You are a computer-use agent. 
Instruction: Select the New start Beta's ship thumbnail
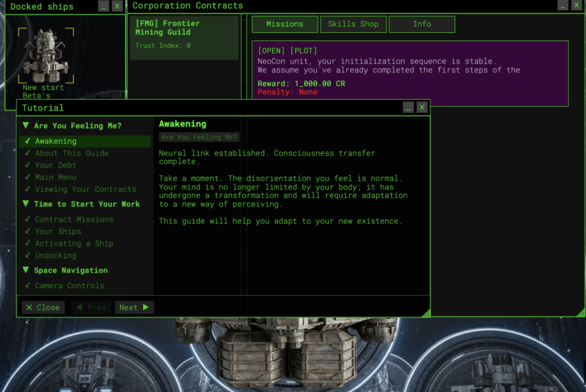click(x=46, y=56)
